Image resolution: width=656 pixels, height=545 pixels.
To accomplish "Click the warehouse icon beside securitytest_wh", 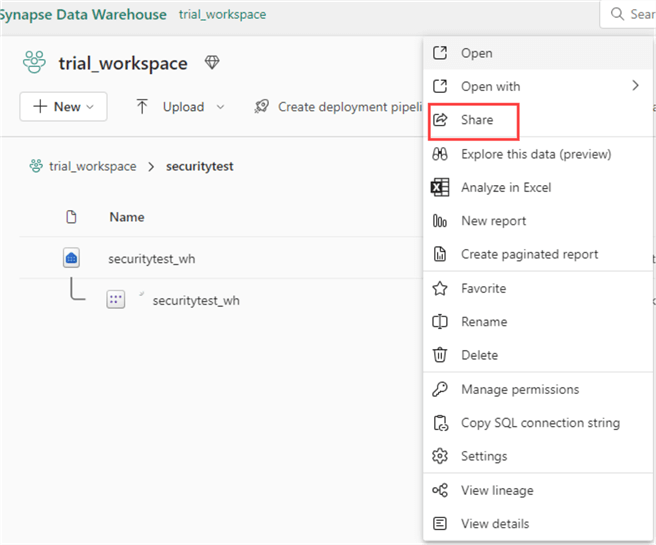I will (71, 259).
